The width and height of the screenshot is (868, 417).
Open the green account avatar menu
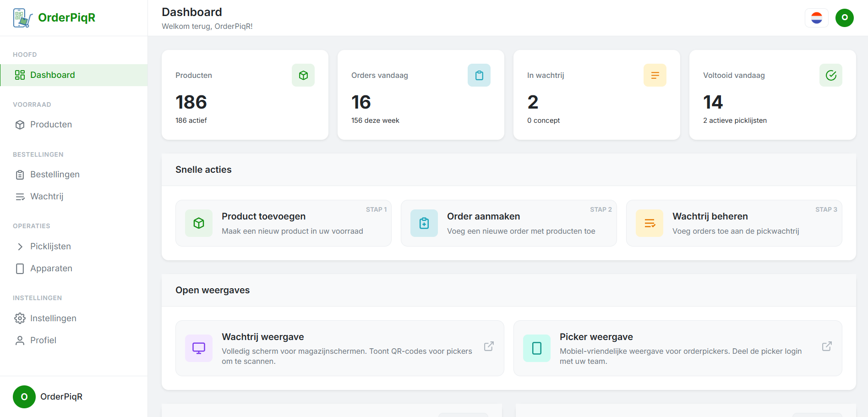tap(845, 17)
